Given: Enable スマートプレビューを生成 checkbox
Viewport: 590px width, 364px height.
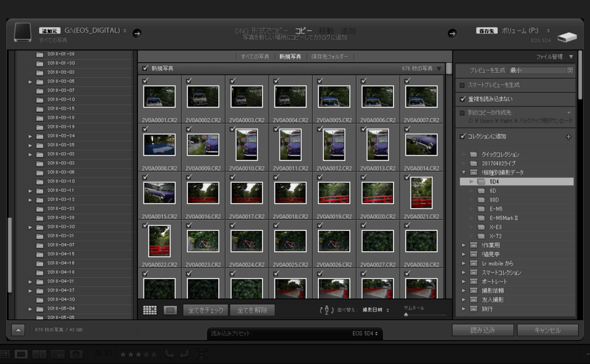Looking at the screenshot, I should 462,85.
